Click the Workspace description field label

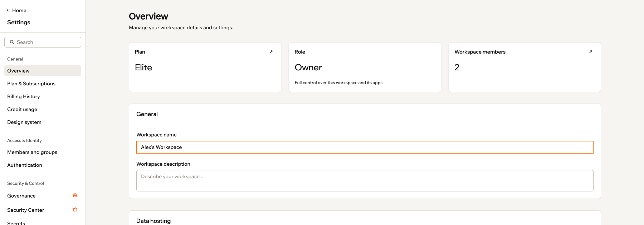coord(163,164)
